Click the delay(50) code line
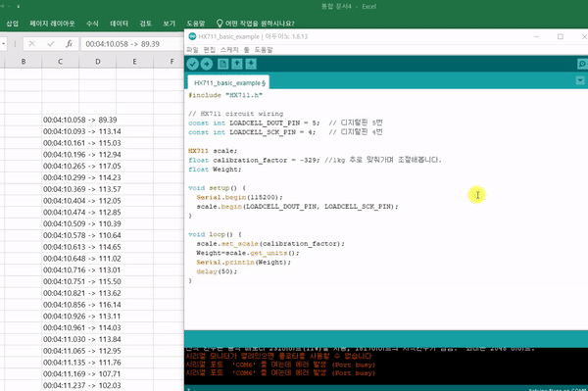The image size is (588, 391). pyautogui.click(x=217, y=271)
